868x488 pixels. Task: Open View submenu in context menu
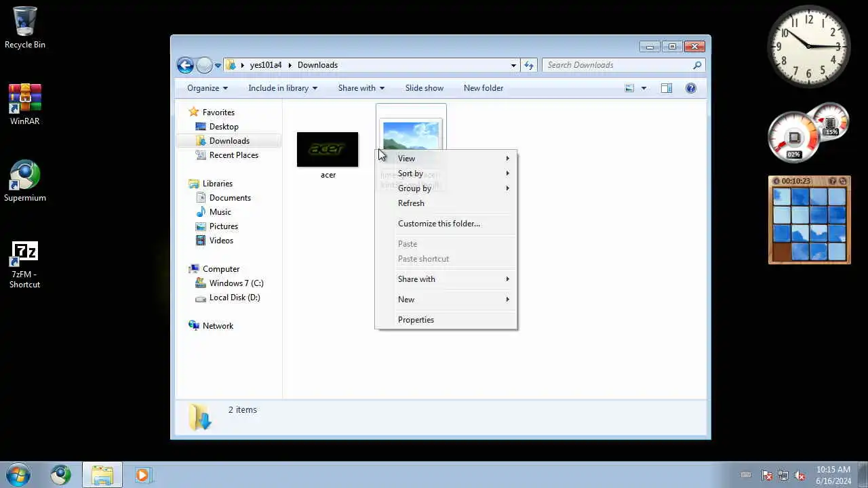pos(446,159)
